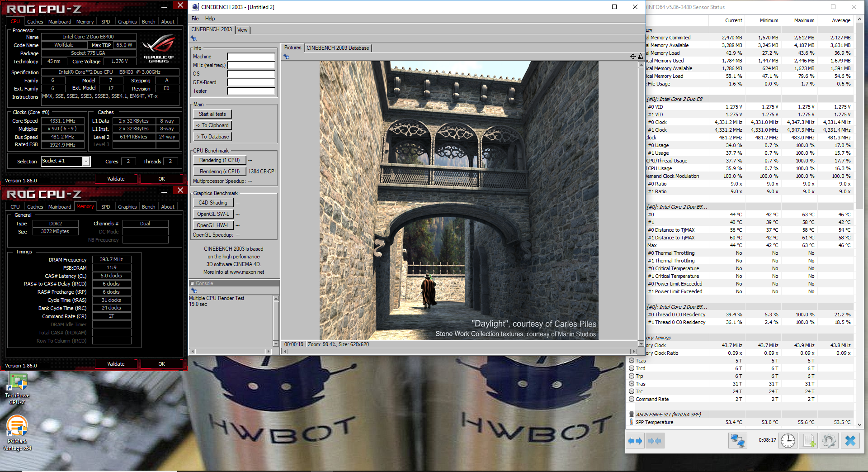The image size is (868, 472).
Task: Select #0 Thermal Throttling sensor row
Action: tap(750, 253)
